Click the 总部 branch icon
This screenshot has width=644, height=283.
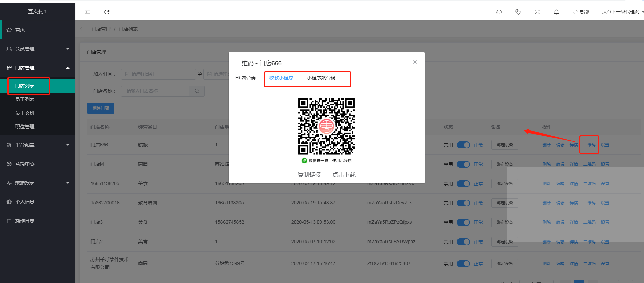point(575,12)
